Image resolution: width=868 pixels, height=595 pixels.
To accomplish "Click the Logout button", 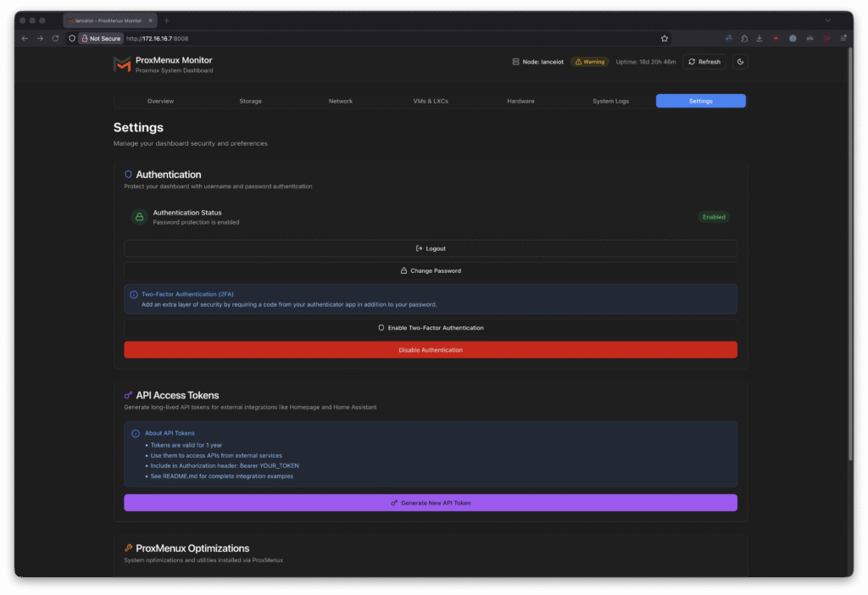I will click(x=431, y=248).
